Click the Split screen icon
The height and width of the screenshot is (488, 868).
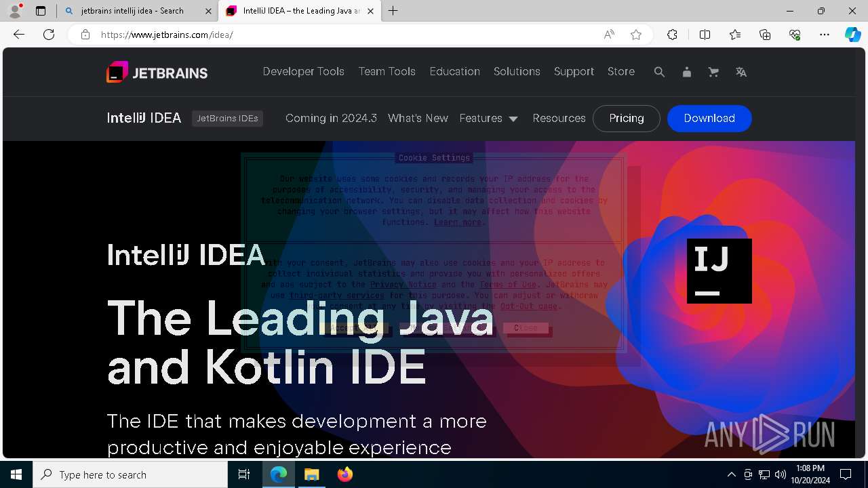(705, 35)
